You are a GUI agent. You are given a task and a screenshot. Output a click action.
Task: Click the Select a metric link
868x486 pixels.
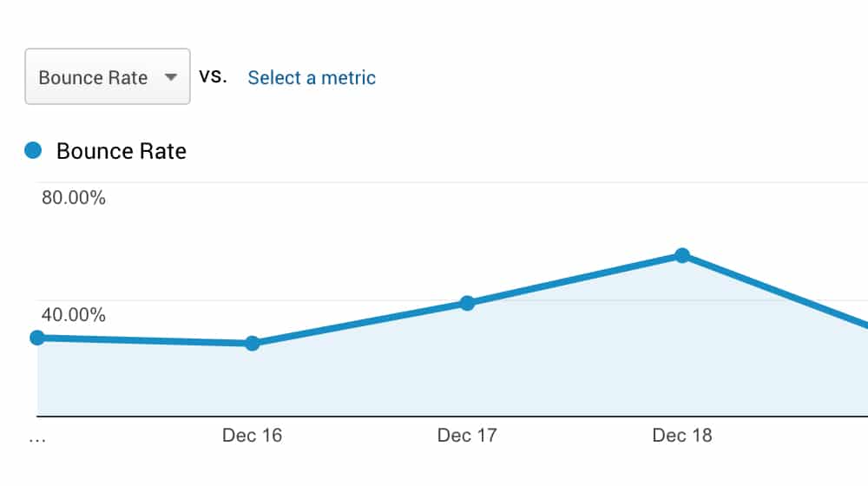312,77
